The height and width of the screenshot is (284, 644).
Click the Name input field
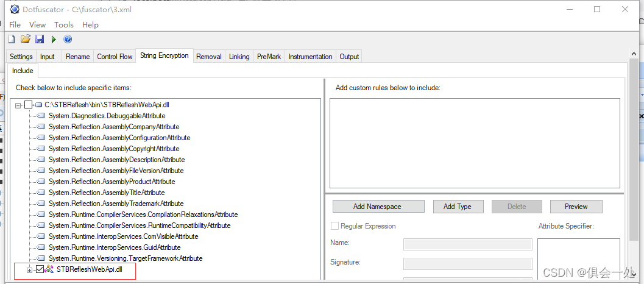(468, 244)
